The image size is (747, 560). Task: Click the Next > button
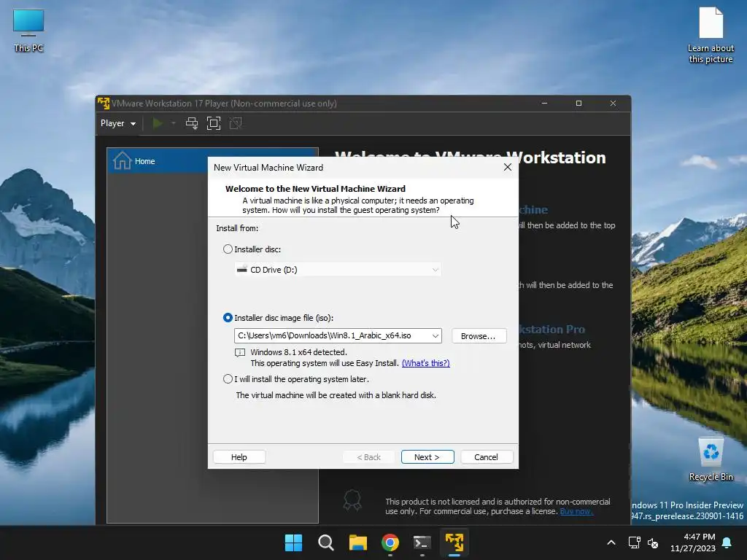point(427,457)
